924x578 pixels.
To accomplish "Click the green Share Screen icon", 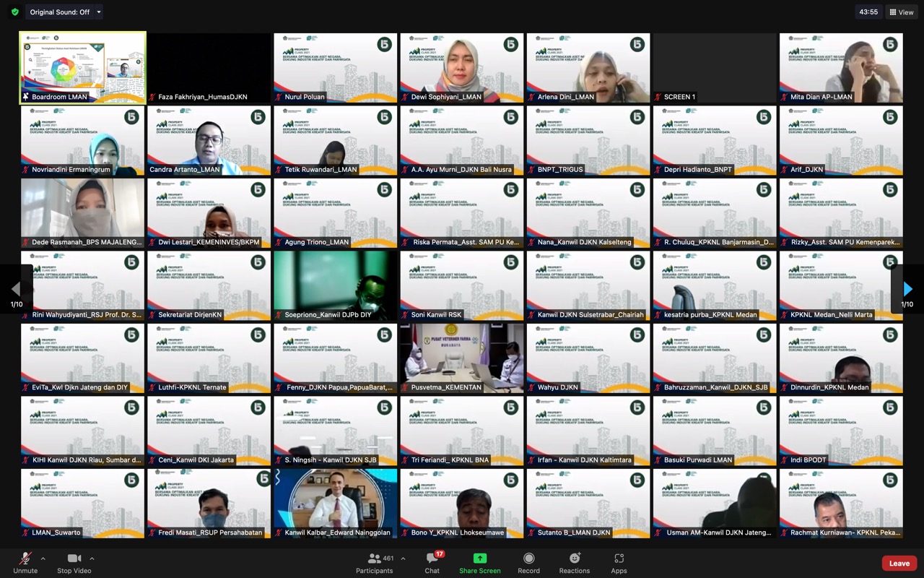I will (479, 558).
